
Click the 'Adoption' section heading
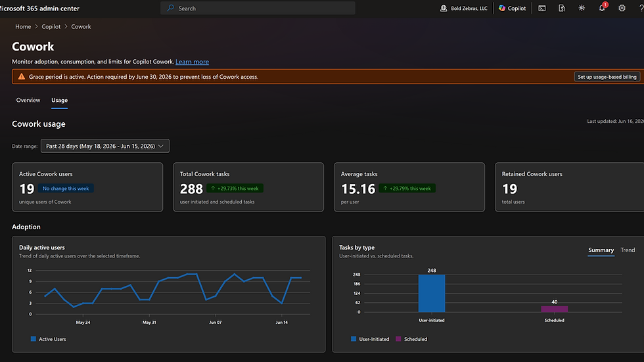(x=26, y=227)
